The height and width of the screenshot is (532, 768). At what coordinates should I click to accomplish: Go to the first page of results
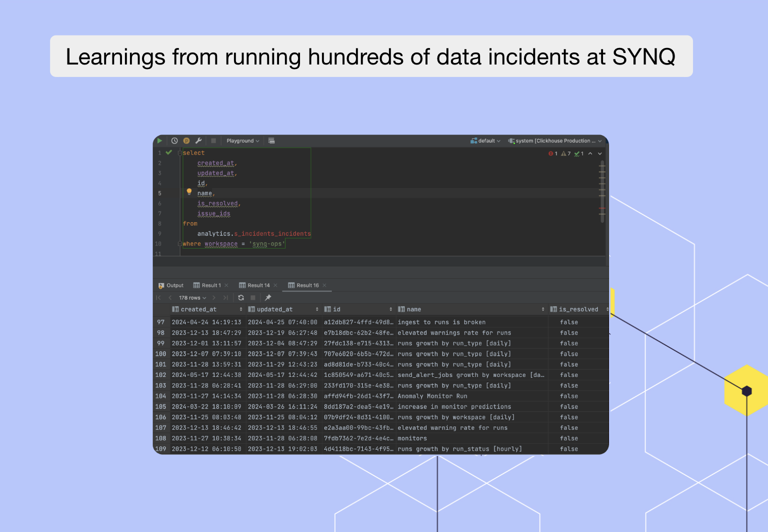(x=158, y=297)
